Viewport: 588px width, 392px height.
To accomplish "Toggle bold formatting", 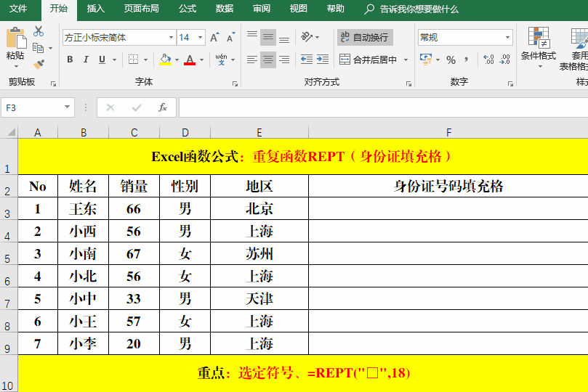I will pos(70,59).
